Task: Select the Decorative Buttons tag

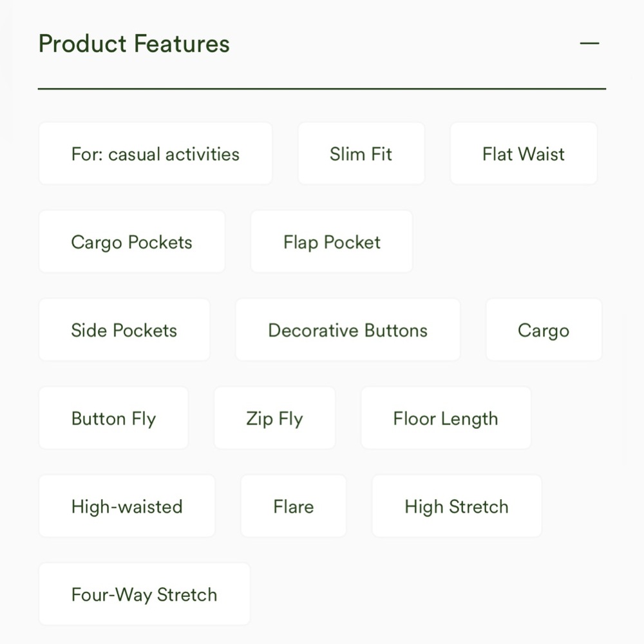Action: (x=348, y=330)
